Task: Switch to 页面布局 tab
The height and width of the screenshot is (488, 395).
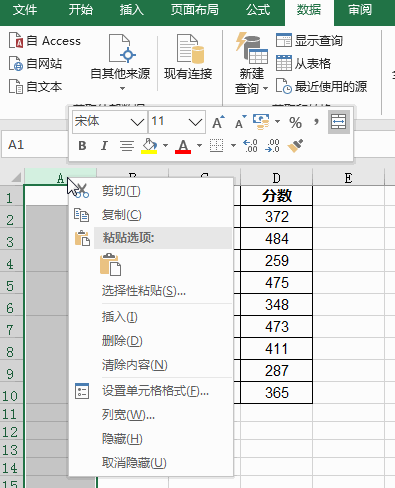Action: click(195, 10)
